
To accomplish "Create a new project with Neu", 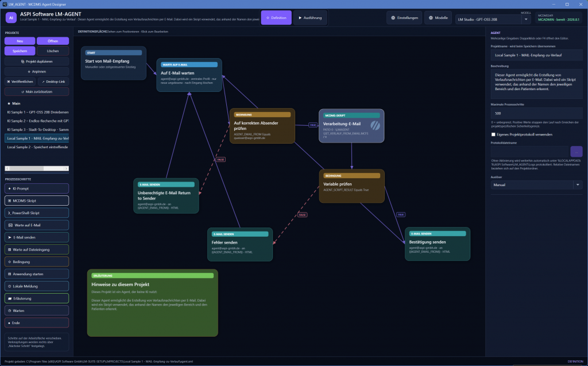I will tap(20, 41).
